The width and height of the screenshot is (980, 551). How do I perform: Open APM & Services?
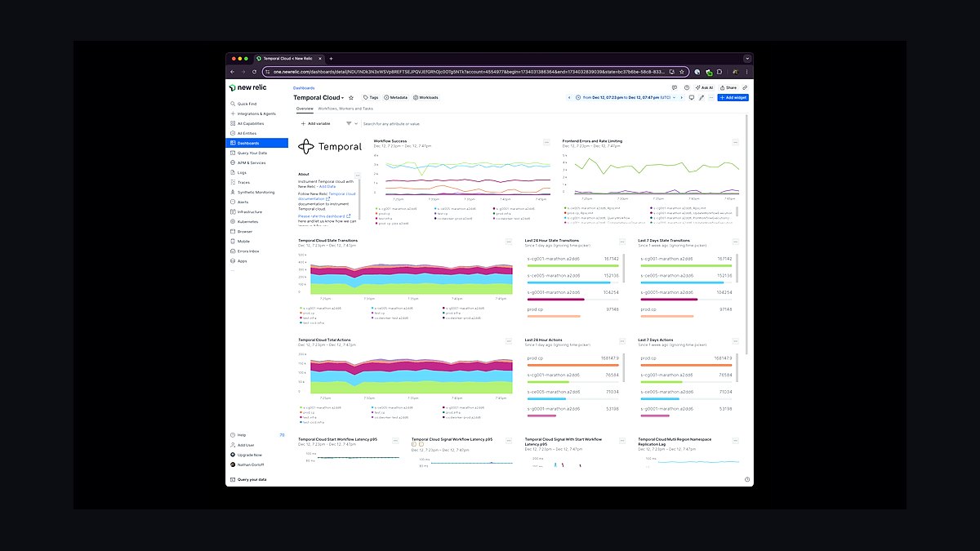(257, 162)
